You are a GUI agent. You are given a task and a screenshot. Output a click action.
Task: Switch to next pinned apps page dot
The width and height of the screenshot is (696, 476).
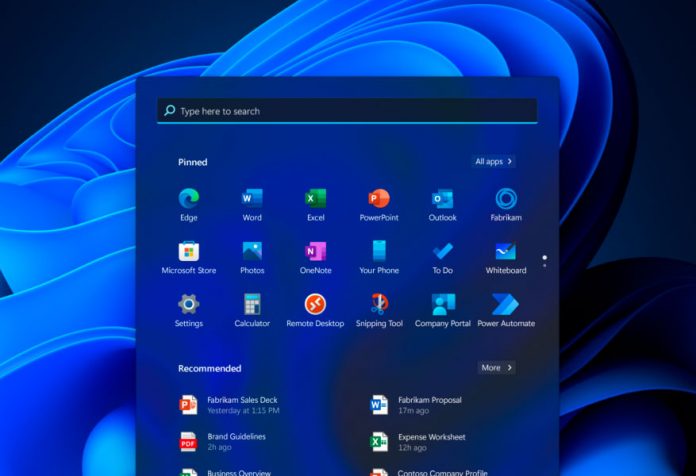(544, 266)
